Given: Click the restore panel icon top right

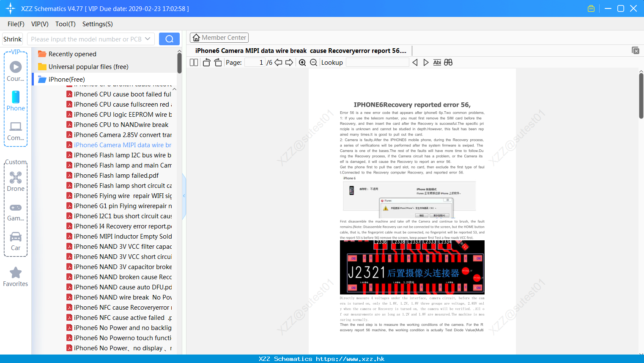Looking at the screenshot, I should tap(635, 50).
